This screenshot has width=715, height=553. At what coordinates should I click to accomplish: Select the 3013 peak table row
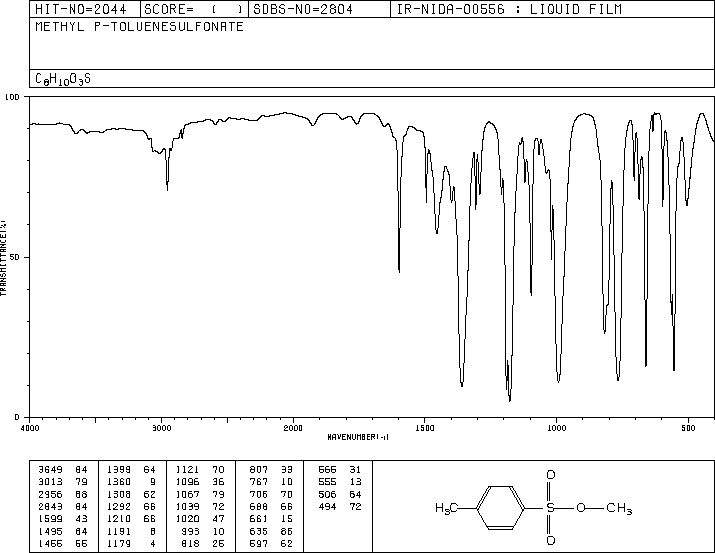tap(63, 482)
